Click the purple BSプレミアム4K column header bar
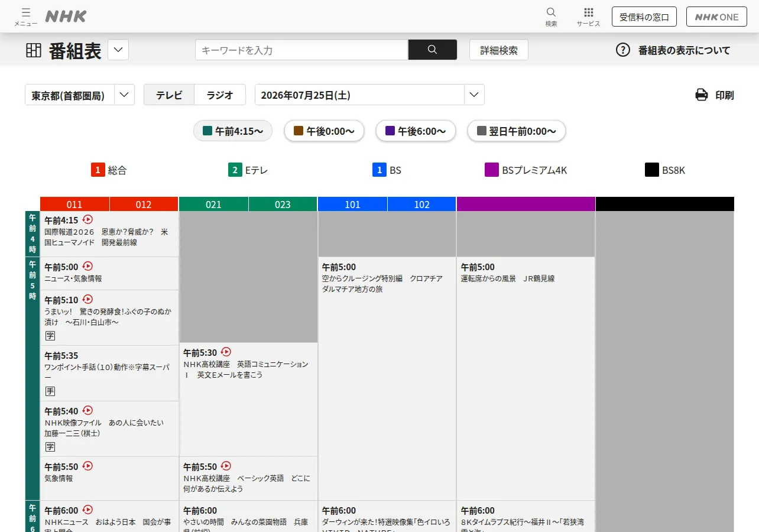 pos(526,204)
